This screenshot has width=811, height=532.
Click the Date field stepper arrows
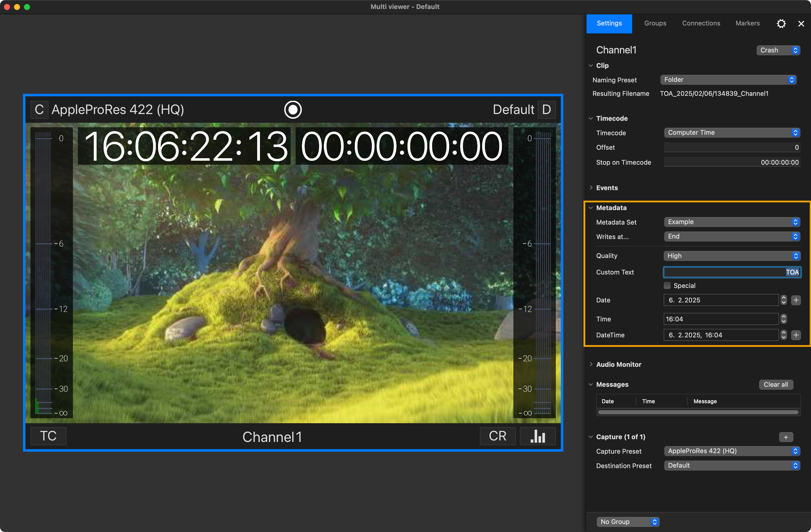tap(783, 300)
